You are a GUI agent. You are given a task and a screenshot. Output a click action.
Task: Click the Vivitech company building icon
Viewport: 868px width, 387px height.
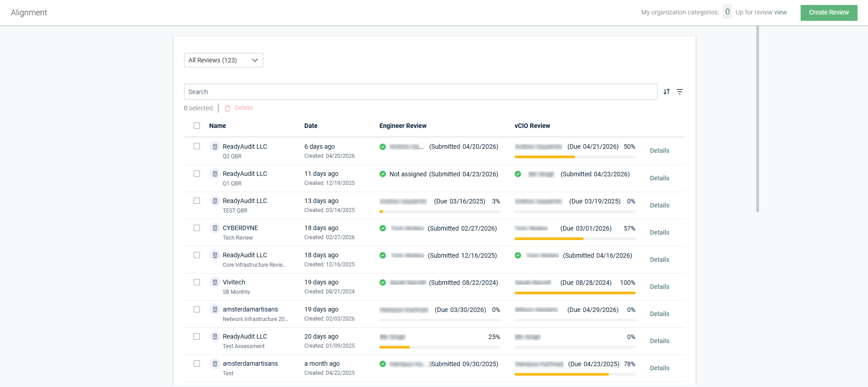point(215,283)
